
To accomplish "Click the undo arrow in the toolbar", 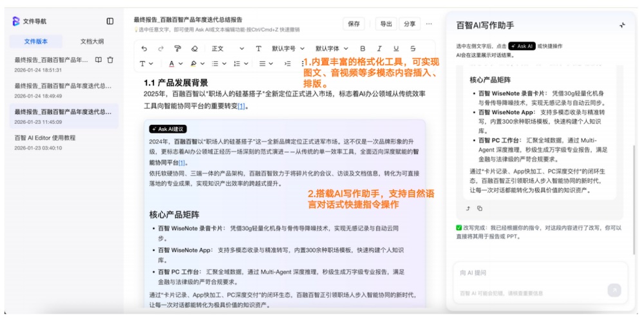I will [144, 48].
